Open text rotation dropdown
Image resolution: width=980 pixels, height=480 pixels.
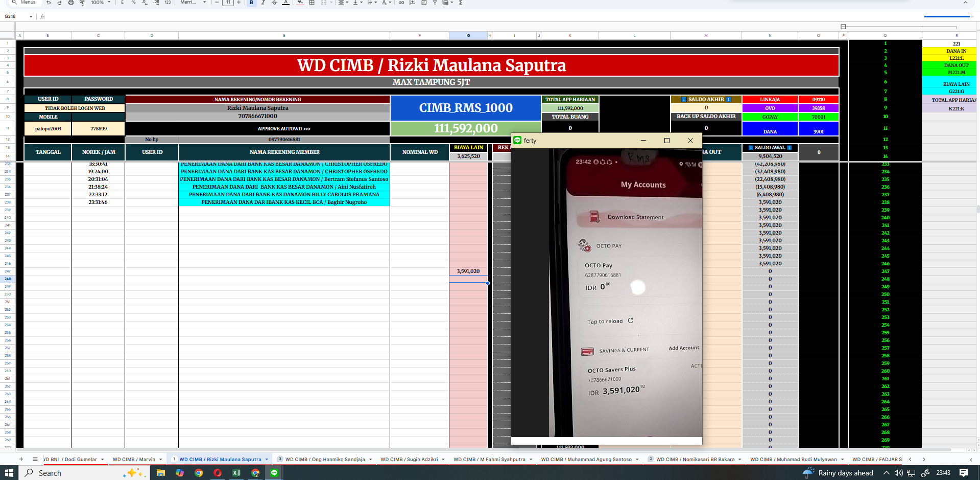(x=386, y=3)
